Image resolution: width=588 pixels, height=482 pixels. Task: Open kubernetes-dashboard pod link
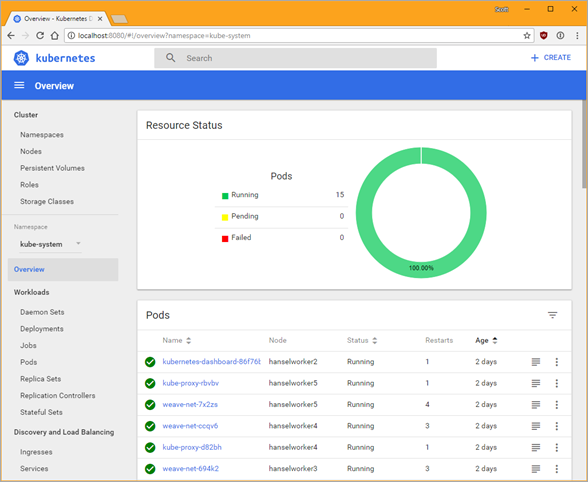(x=212, y=362)
